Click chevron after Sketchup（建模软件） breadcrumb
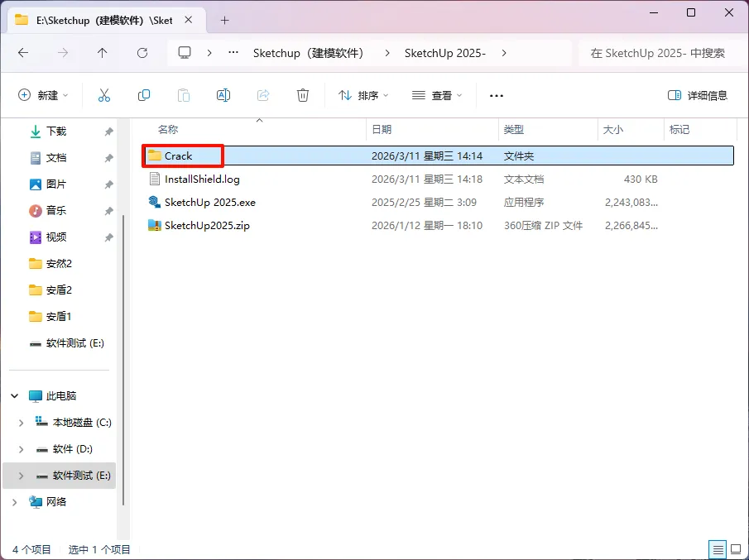 (387, 53)
